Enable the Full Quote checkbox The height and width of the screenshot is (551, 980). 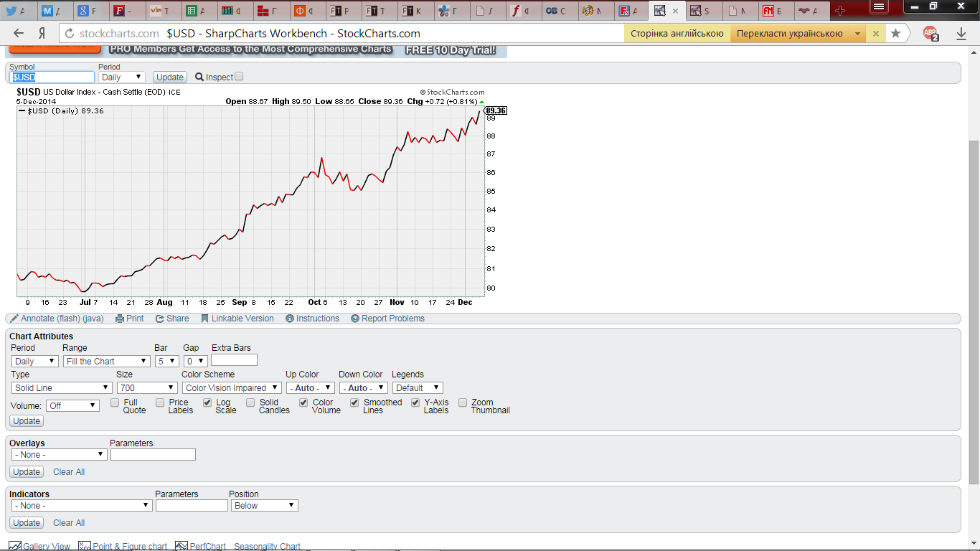click(x=115, y=402)
